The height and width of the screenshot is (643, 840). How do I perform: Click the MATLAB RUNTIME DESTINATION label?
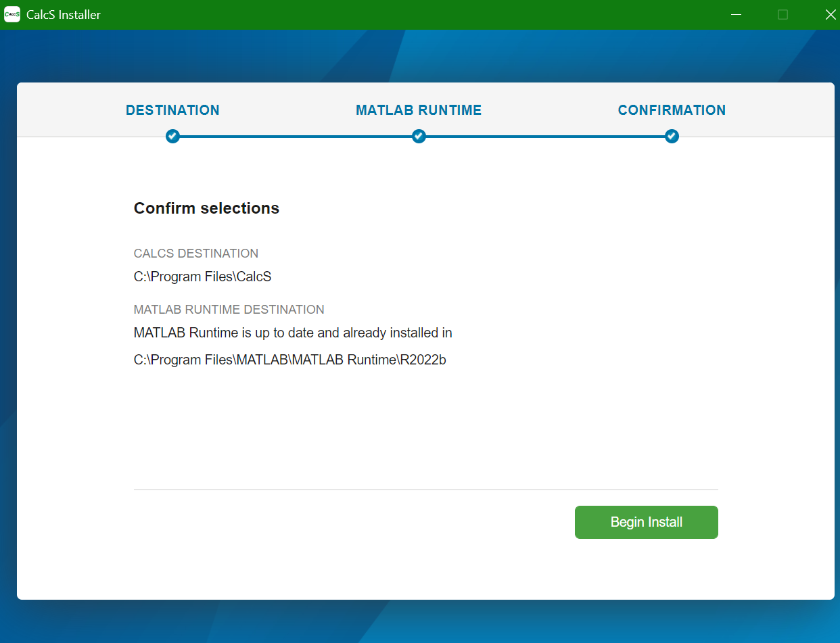[x=229, y=310]
